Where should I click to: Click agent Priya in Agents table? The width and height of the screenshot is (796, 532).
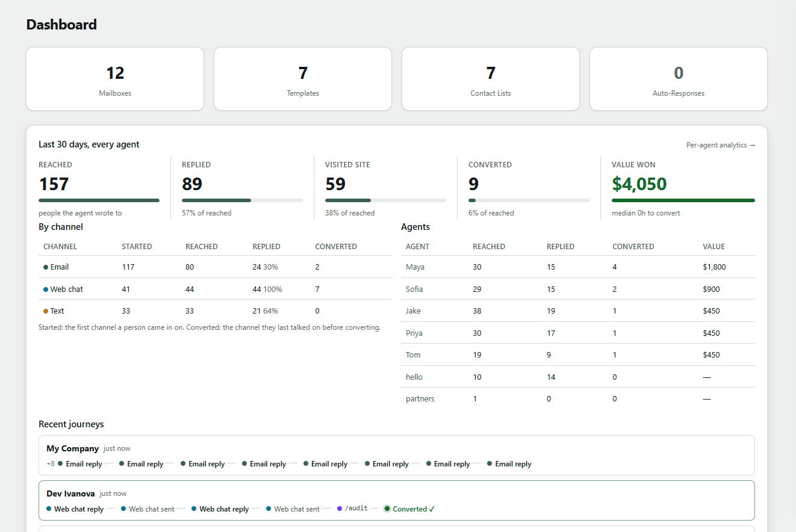coord(414,333)
